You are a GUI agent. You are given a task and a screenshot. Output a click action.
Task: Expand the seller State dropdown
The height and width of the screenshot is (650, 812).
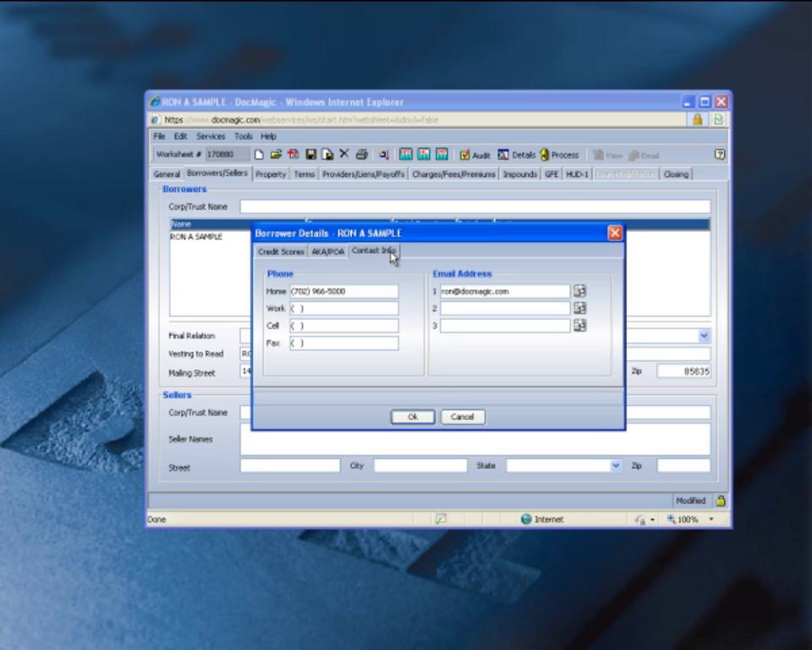tap(615, 465)
